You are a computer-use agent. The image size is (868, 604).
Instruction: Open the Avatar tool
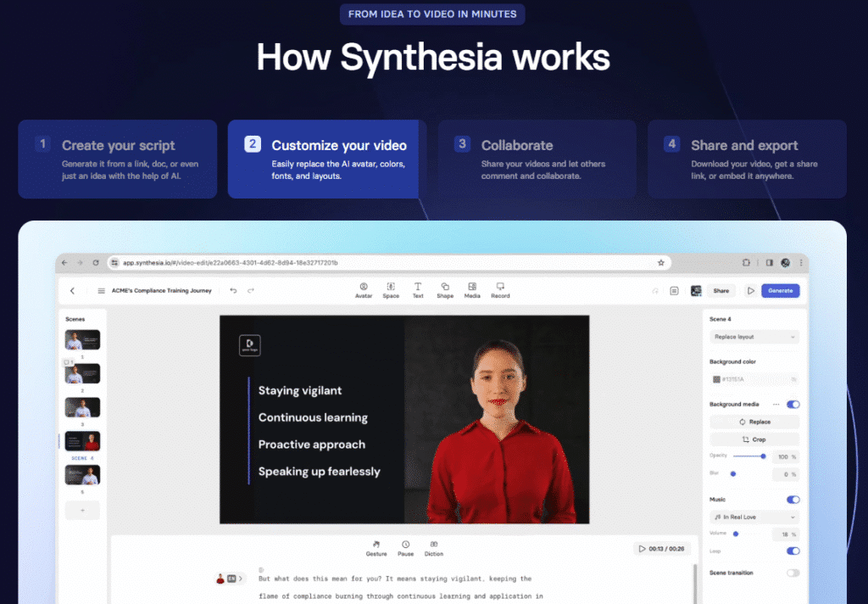pos(363,290)
